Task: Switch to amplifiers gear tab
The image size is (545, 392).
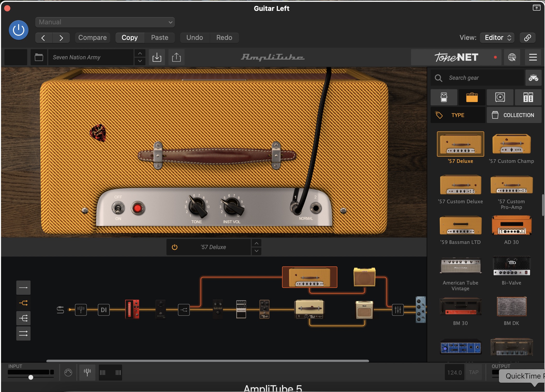Action: (x=472, y=97)
